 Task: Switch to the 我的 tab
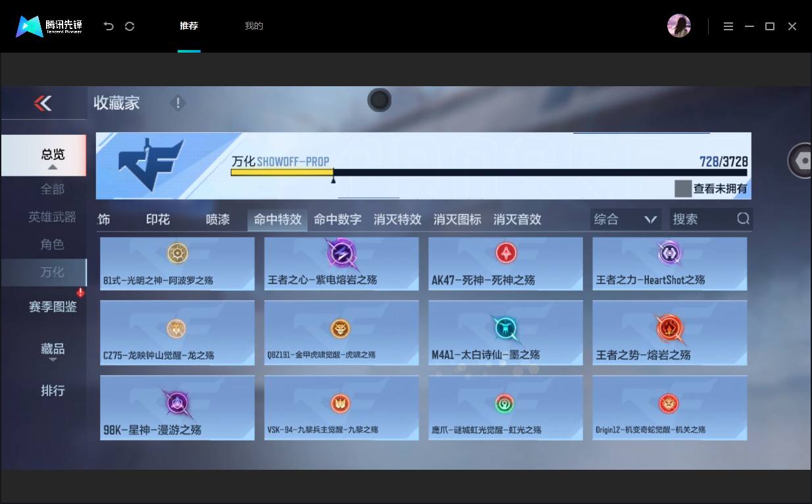254,26
